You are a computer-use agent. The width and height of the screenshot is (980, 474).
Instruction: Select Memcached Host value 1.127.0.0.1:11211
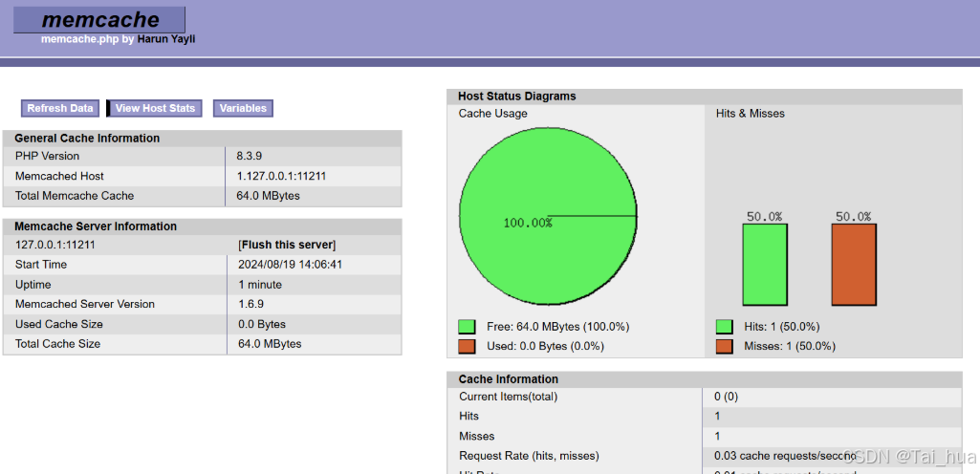pos(281,176)
